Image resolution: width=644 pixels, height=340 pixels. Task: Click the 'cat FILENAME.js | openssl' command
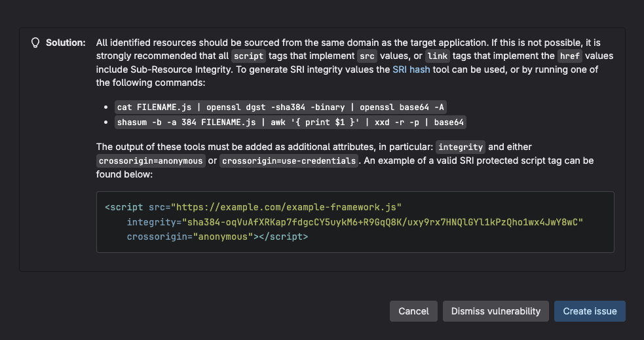[280, 107]
